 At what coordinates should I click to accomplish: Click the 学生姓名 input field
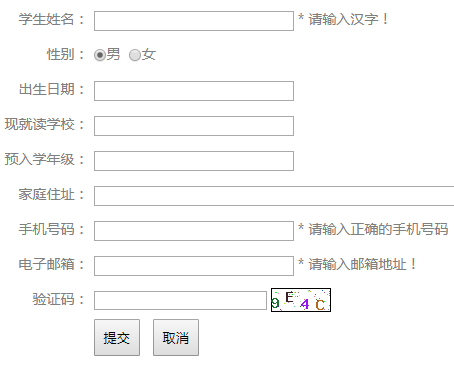pyautogui.click(x=194, y=21)
